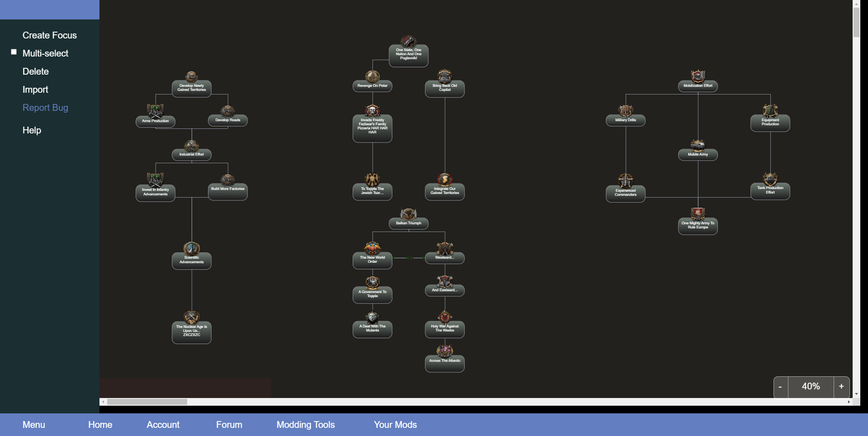Open the Modding Tools menu
The height and width of the screenshot is (436, 868).
coord(306,425)
